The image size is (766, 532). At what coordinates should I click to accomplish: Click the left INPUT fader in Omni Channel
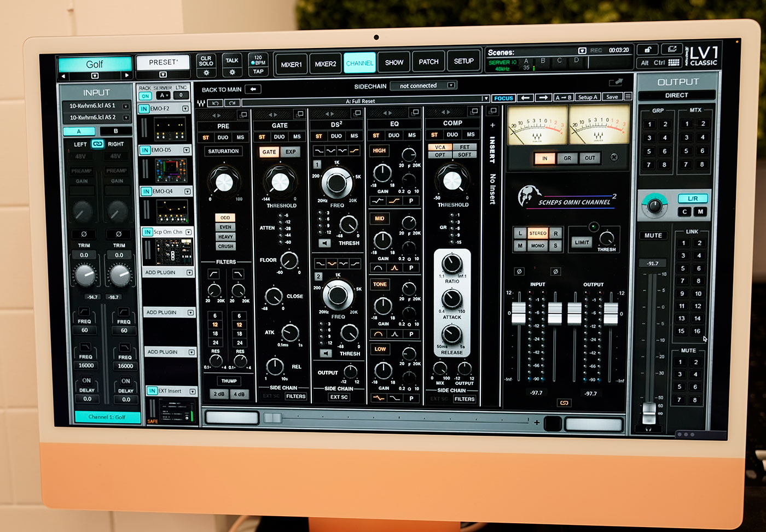[518, 312]
